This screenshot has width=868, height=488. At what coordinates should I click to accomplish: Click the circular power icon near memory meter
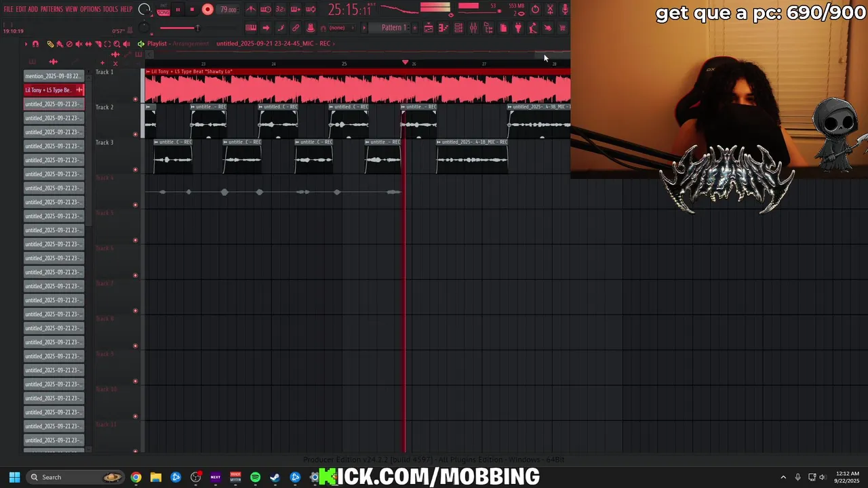pyautogui.click(x=535, y=9)
